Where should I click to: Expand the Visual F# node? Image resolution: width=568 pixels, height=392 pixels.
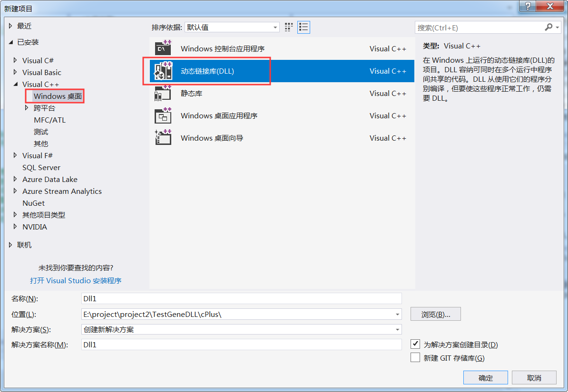15,155
